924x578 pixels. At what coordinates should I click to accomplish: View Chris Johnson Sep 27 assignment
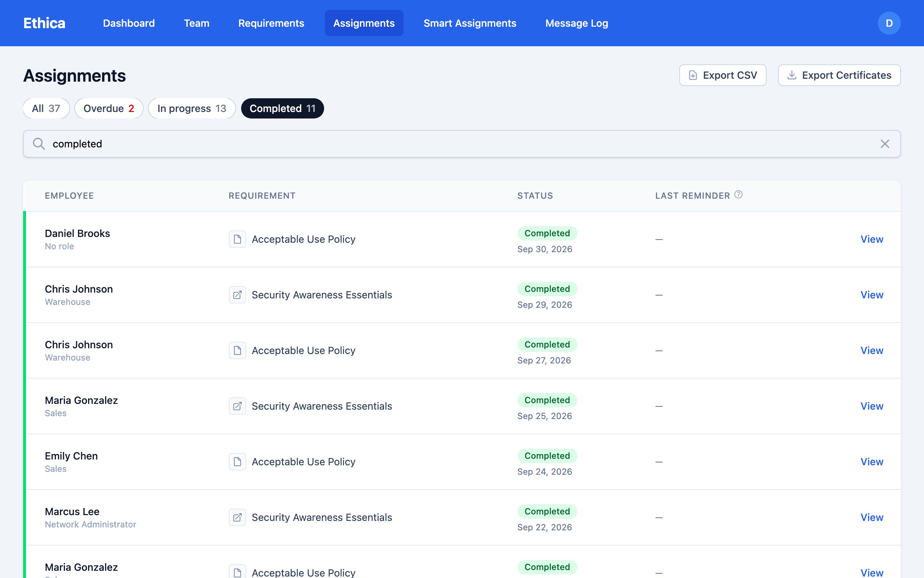[872, 350]
